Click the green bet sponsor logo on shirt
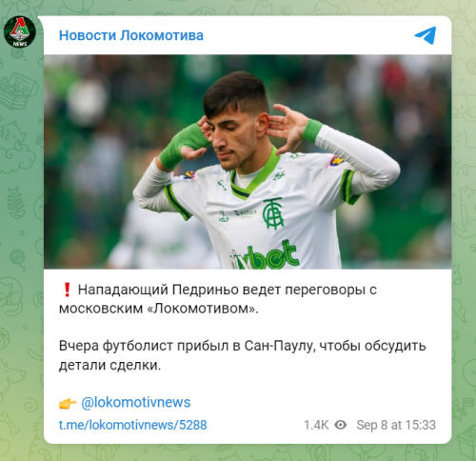 point(265,256)
